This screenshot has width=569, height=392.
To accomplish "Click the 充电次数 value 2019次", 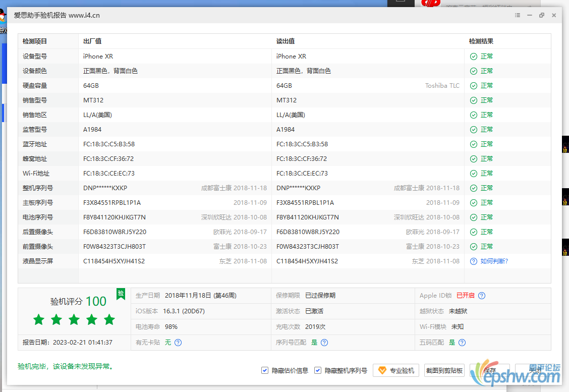I will pyautogui.click(x=315, y=327).
